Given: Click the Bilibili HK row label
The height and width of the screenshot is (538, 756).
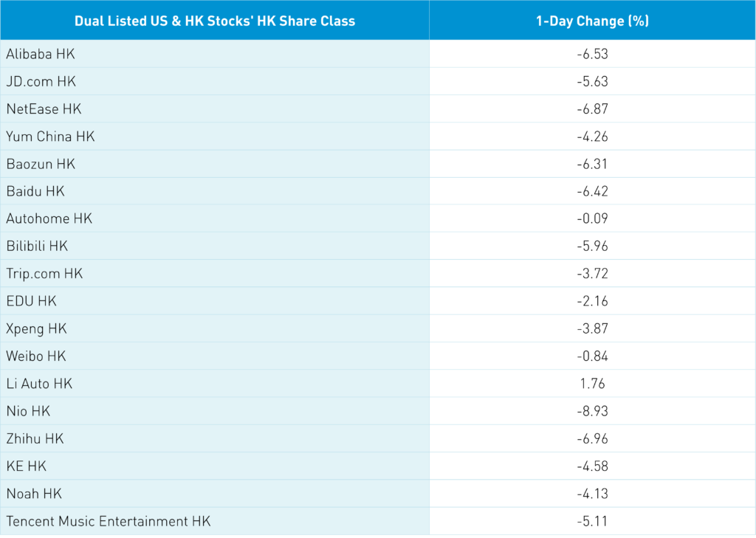Looking at the screenshot, I should [x=37, y=246].
